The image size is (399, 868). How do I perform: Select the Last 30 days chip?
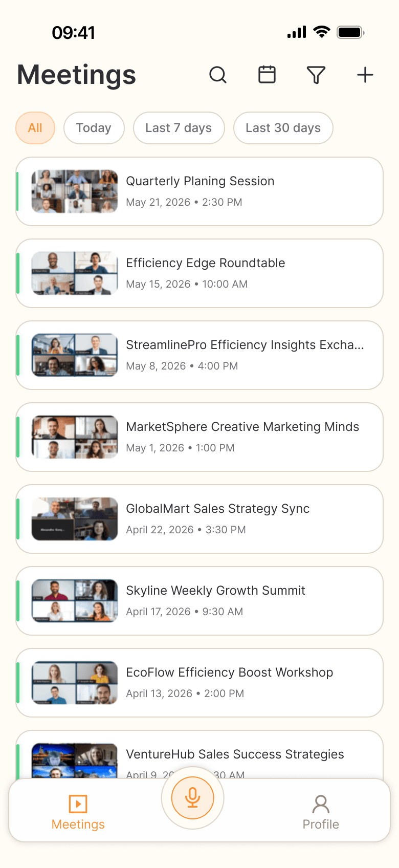click(283, 128)
